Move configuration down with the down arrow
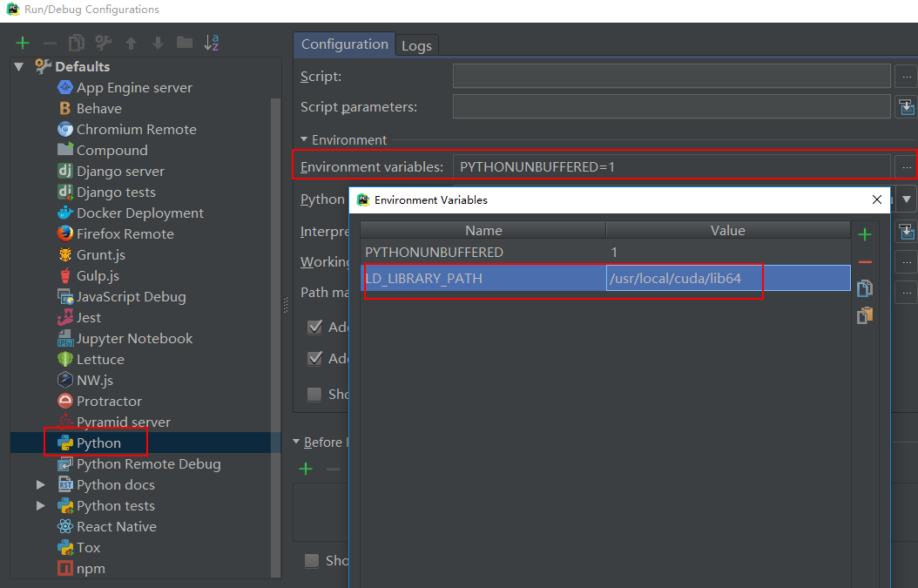The height and width of the screenshot is (588, 918). coord(158,43)
